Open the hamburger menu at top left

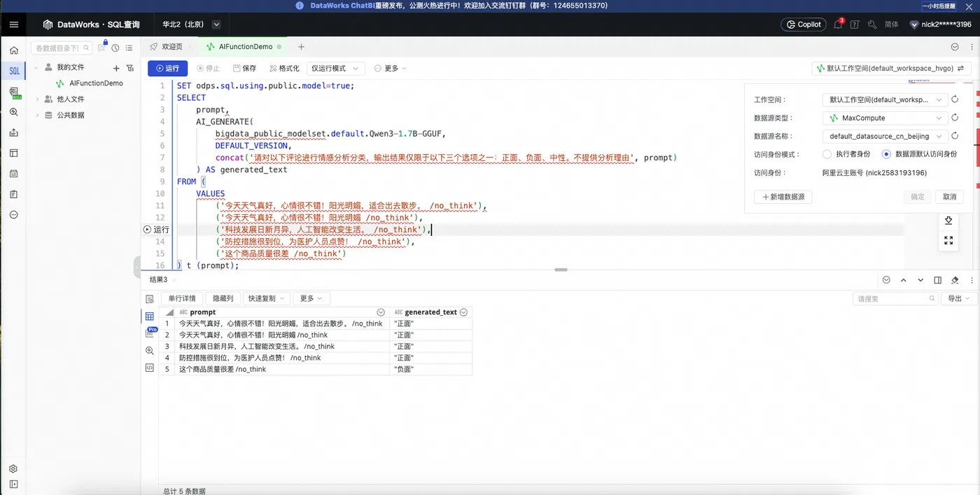(14, 25)
